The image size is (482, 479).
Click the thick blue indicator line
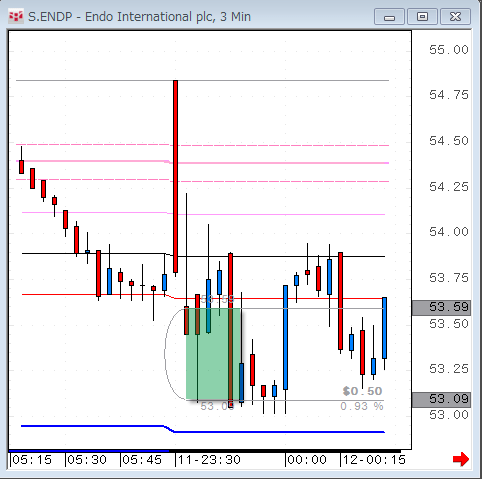click(203, 430)
